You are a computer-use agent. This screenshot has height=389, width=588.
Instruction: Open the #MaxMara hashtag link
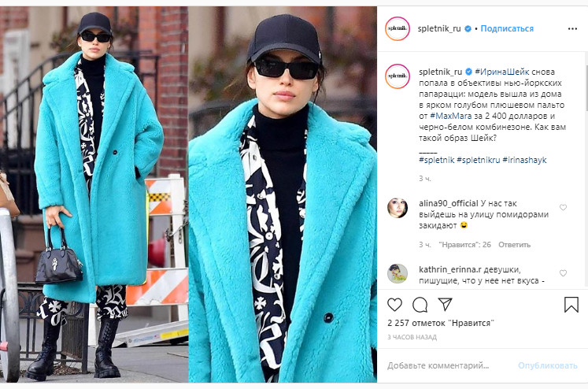tap(451, 116)
